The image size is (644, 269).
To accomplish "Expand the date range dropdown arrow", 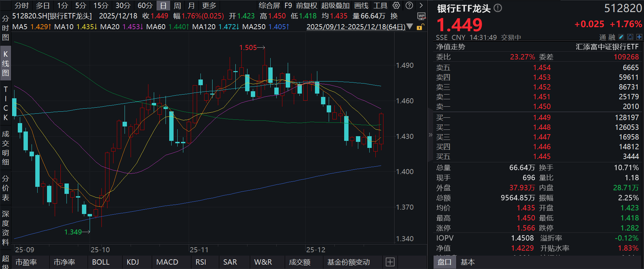I will (x=410, y=26).
